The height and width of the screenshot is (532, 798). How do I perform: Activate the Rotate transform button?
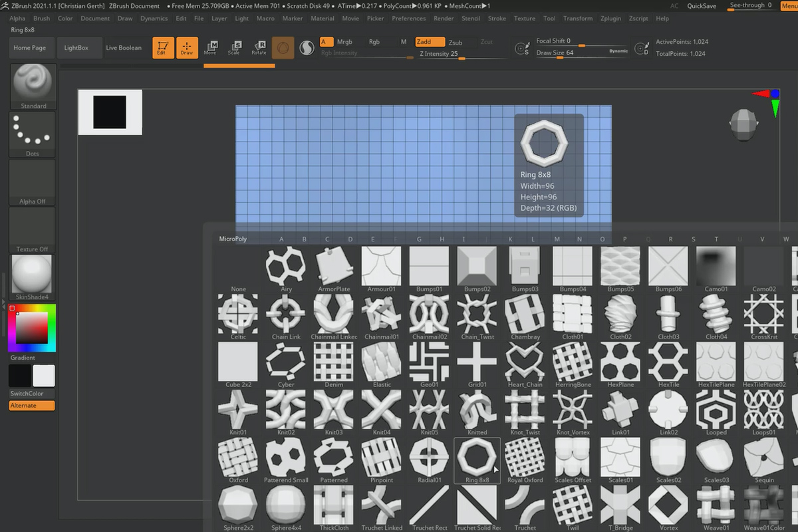(259, 48)
